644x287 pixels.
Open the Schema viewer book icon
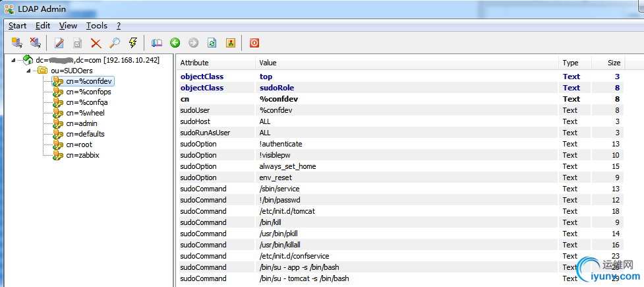157,43
